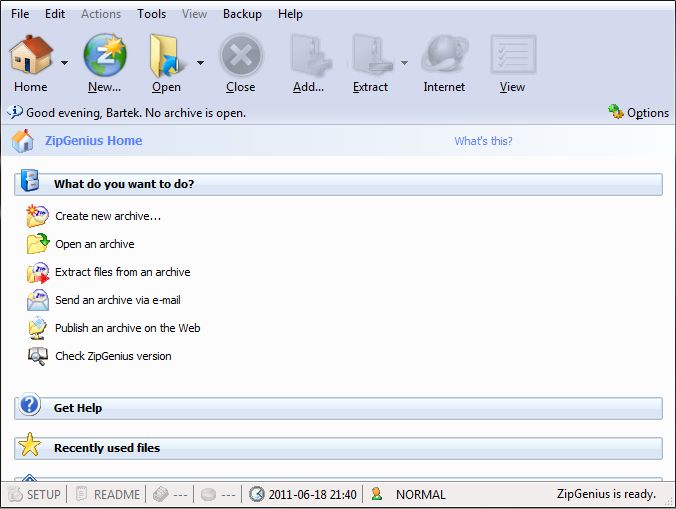Click the SETUP status bar icon
The width and height of the screenshot is (676, 509).
(15, 494)
